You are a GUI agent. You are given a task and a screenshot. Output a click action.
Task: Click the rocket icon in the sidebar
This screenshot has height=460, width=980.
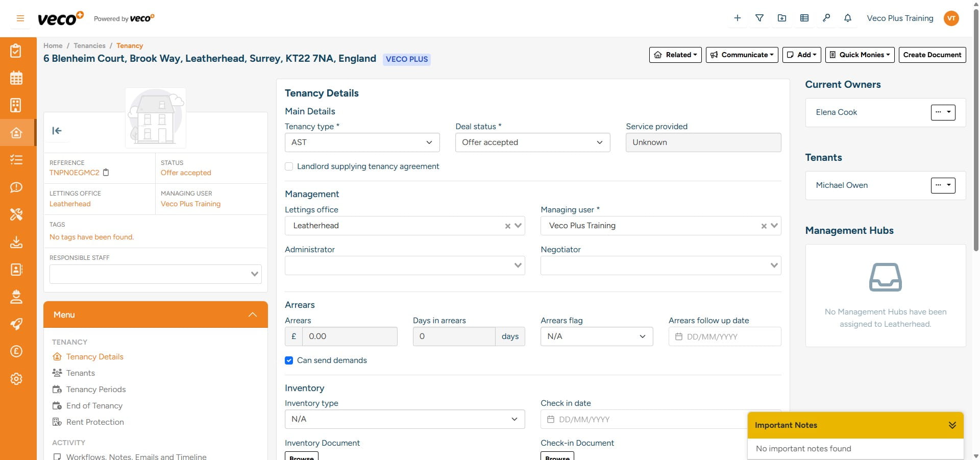click(17, 324)
